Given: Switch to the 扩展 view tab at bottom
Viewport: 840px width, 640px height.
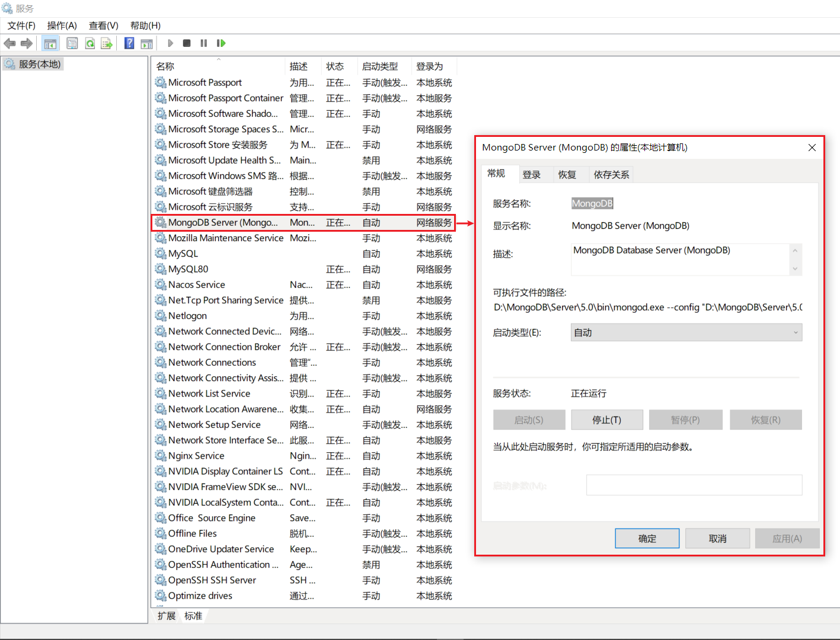Looking at the screenshot, I should tap(167, 616).
